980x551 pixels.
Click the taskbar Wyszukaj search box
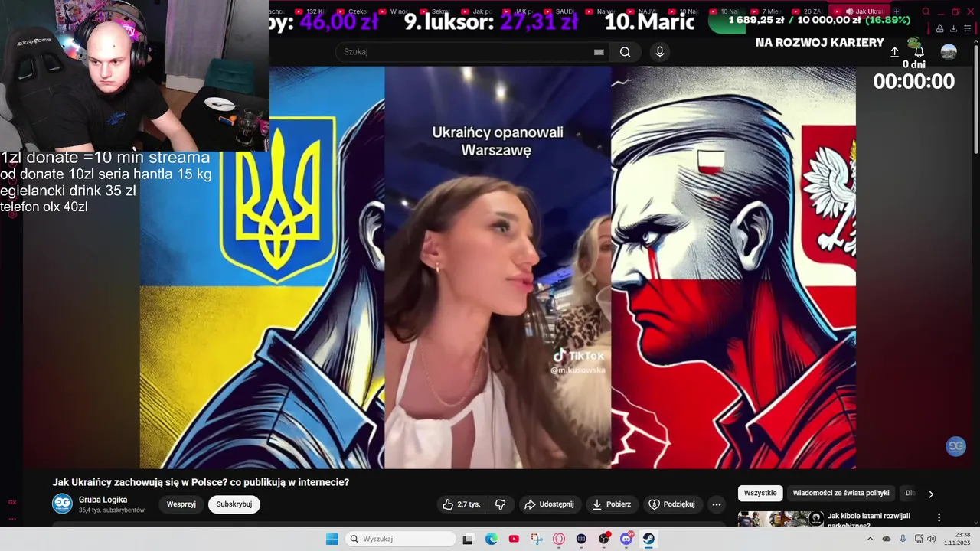401,539
